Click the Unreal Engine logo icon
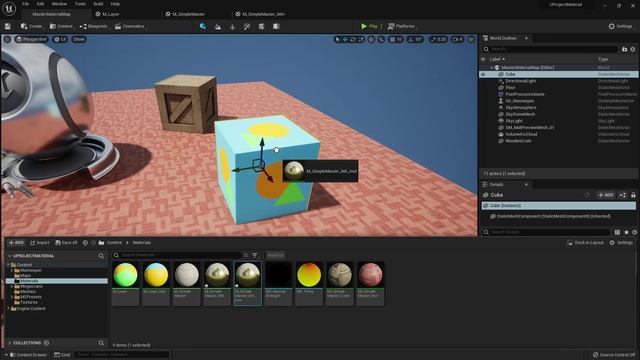Image resolution: width=640 pixels, height=360 pixels. tap(9, 8)
